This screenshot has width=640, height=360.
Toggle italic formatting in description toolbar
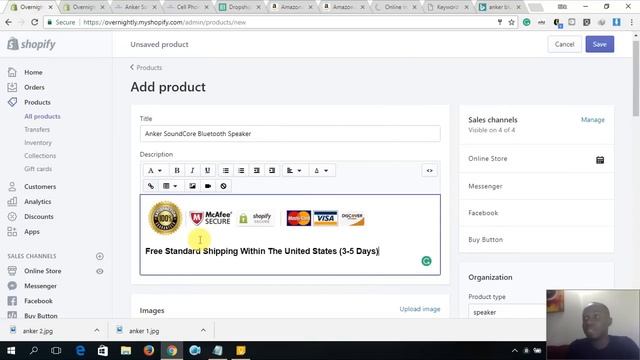(192, 171)
